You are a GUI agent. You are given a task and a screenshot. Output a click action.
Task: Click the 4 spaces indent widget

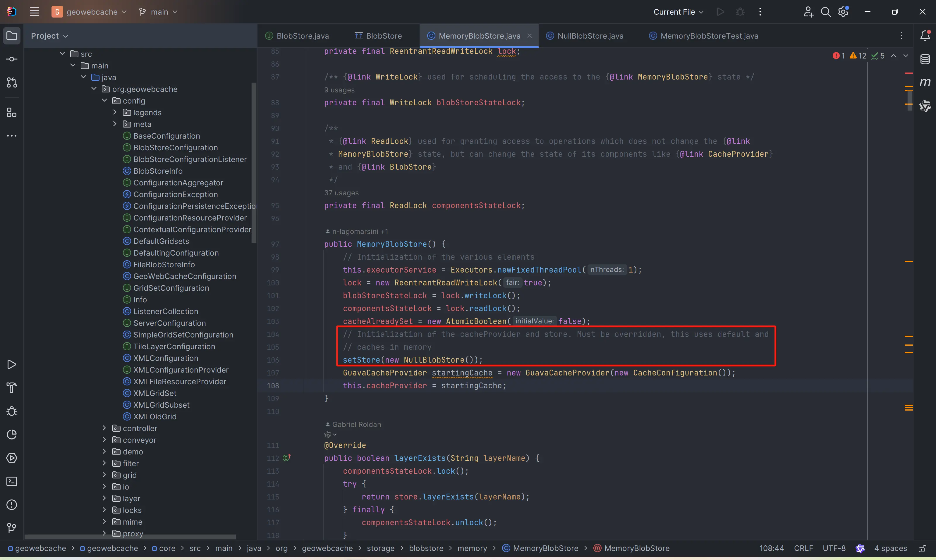coord(890,548)
